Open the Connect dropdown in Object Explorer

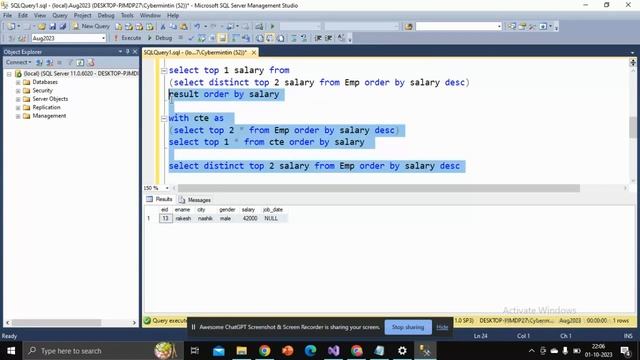(x=18, y=62)
